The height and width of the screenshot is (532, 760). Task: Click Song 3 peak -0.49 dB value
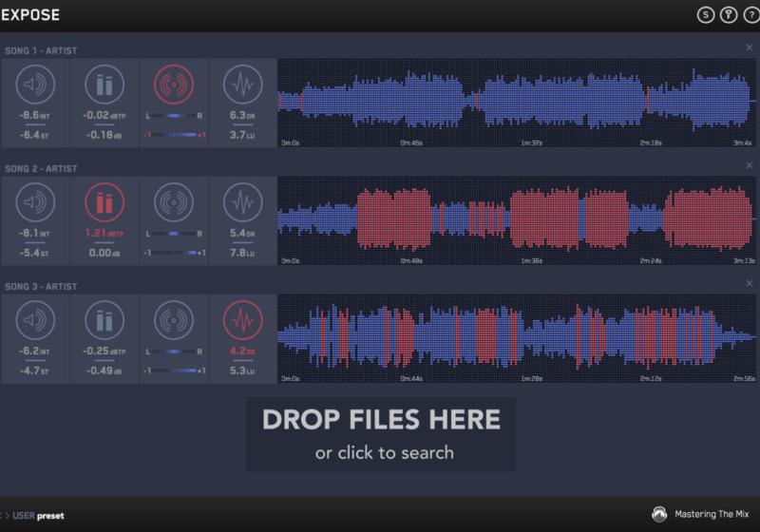coord(104,370)
